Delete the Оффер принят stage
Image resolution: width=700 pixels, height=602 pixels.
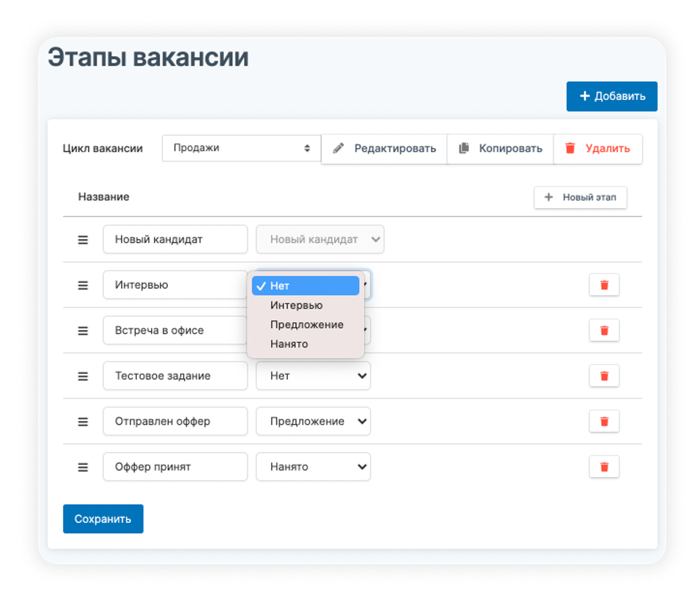(x=604, y=467)
